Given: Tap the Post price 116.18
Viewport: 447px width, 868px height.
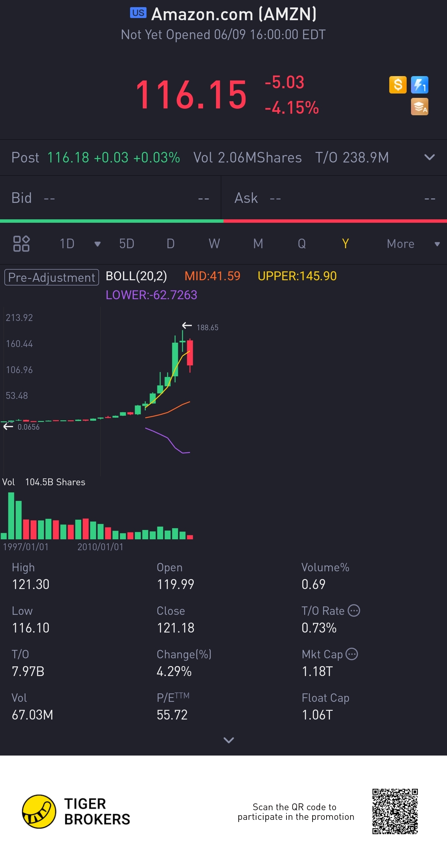Looking at the screenshot, I should click(68, 158).
